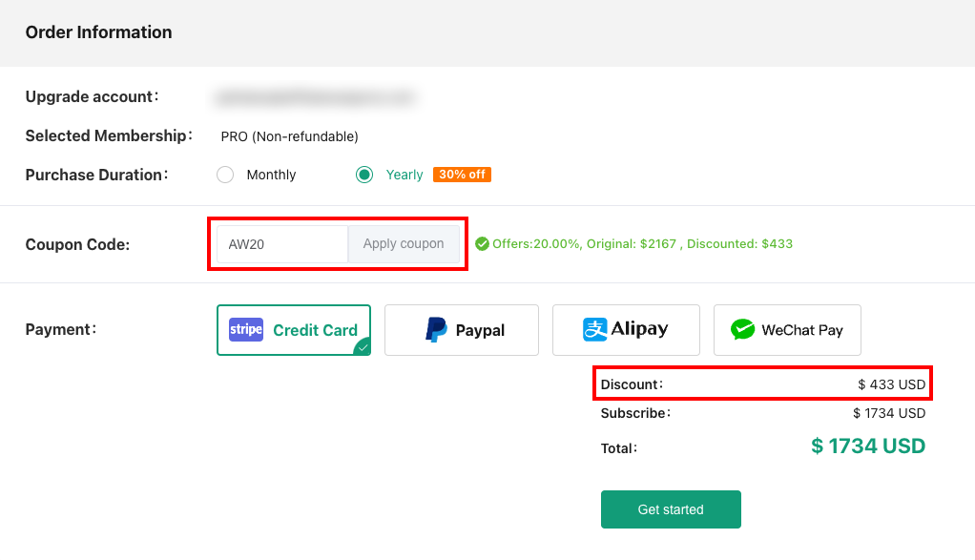The height and width of the screenshot is (560, 975).
Task: Select the PayPal logo icon
Action: 437,330
